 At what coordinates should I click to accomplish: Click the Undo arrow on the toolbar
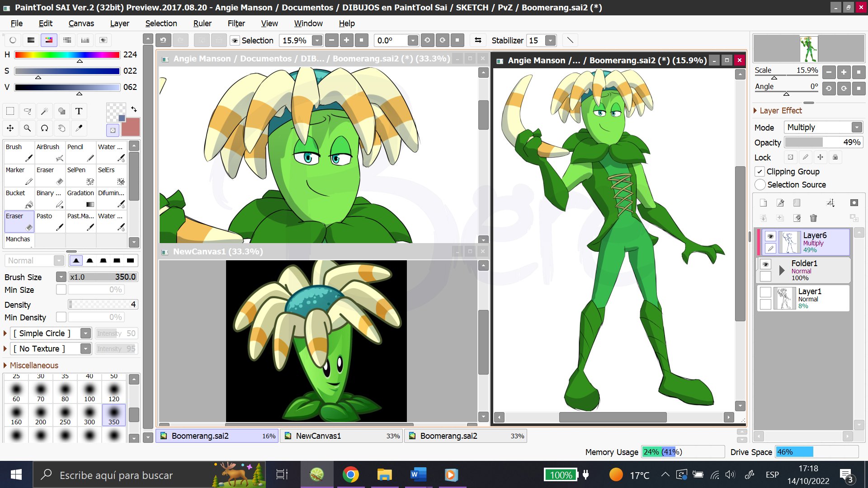[x=163, y=40]
